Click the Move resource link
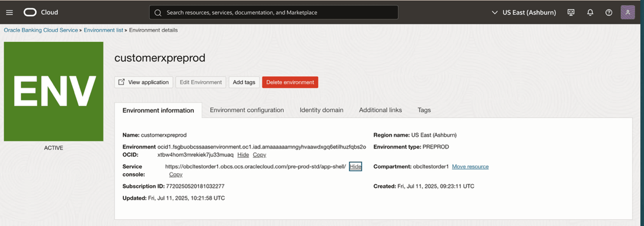644x226 pixels. click(470, 167)
